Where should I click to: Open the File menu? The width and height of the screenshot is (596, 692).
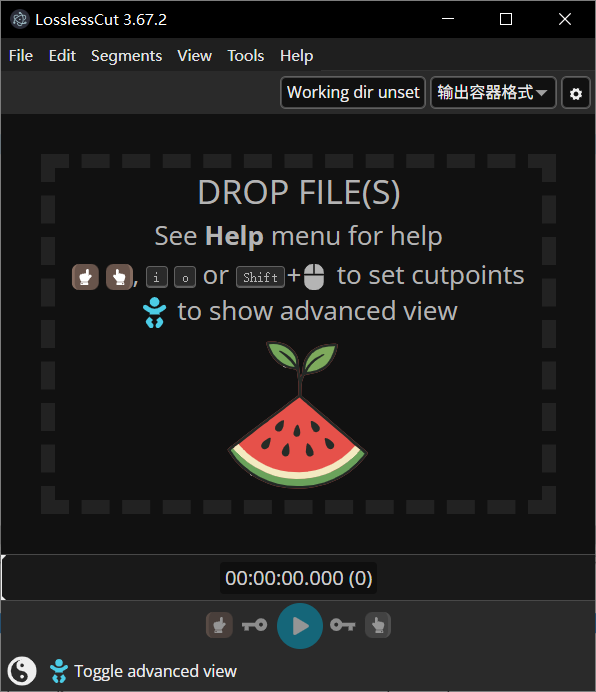[x=21, y=56]
